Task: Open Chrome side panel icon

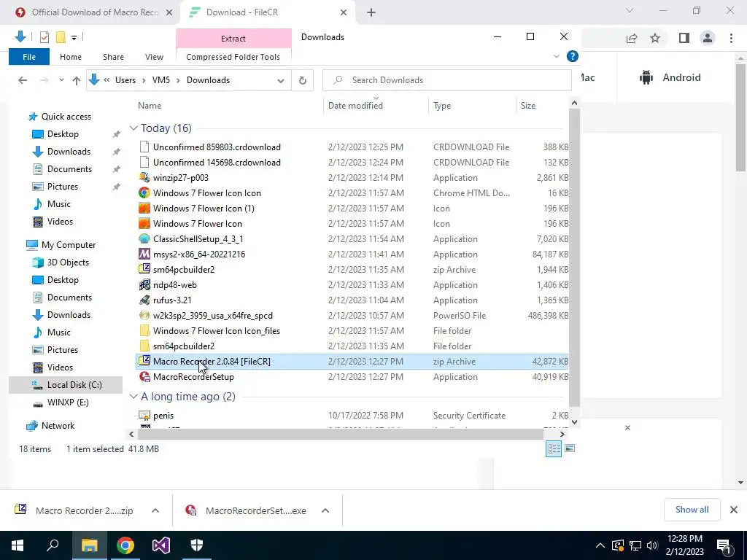Action: 684,38
